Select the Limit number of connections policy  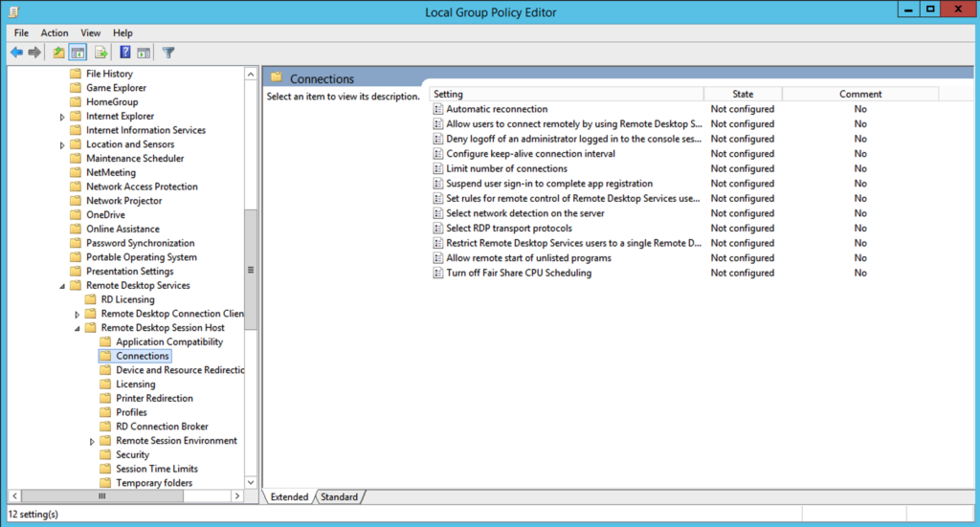[506, 169]
